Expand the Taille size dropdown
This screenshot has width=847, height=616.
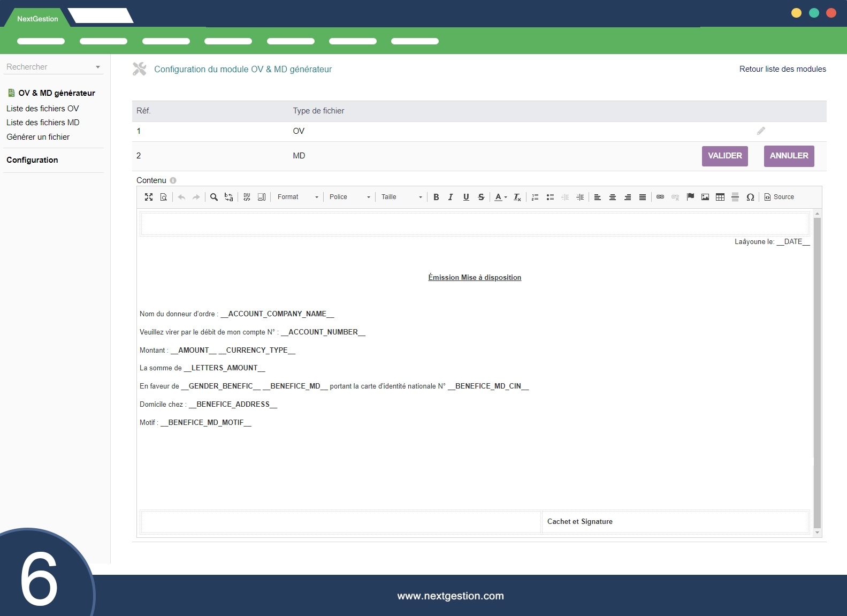pos(401,197)
